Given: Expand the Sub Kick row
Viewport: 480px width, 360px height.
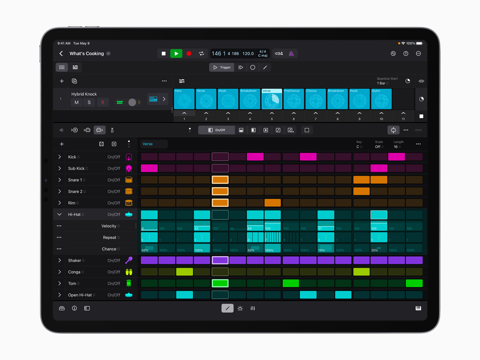Looking at the screenshot, I should [x=60, y=168].
